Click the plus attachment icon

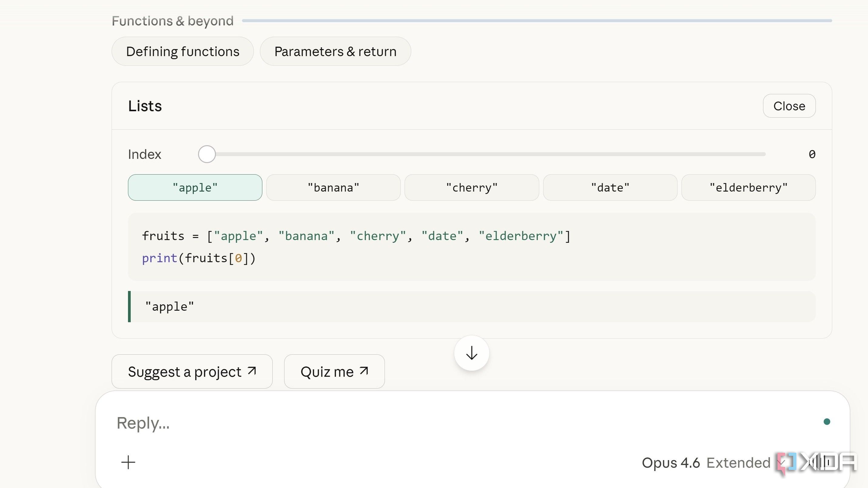128,462
